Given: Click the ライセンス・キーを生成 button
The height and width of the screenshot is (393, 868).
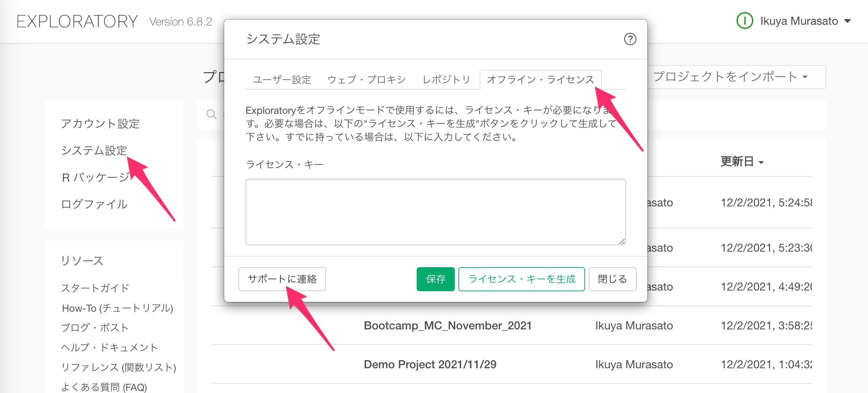Looking at the screenshot, I should click(521, 279).
